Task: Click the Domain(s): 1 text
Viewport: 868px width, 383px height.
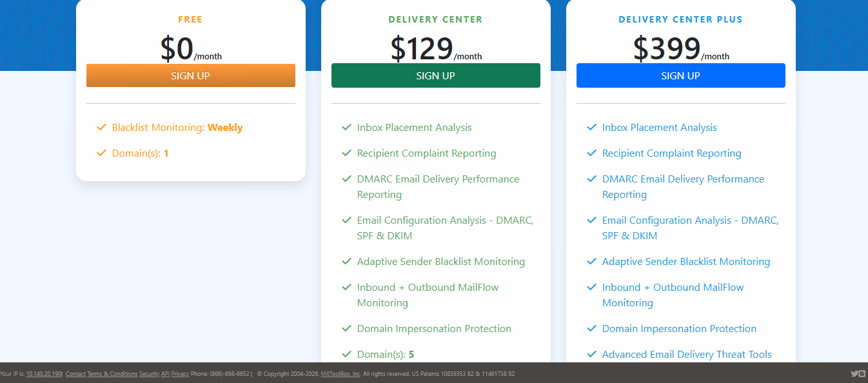Action: [x=140, y=153]
